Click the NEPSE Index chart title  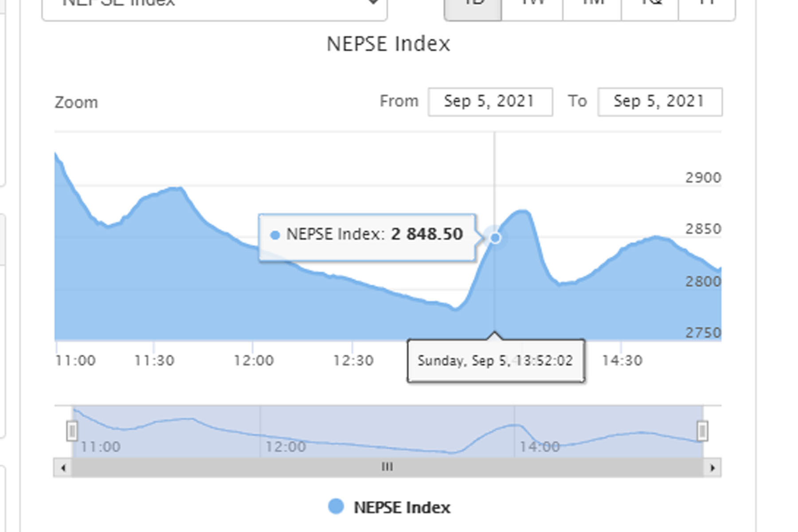388,44
